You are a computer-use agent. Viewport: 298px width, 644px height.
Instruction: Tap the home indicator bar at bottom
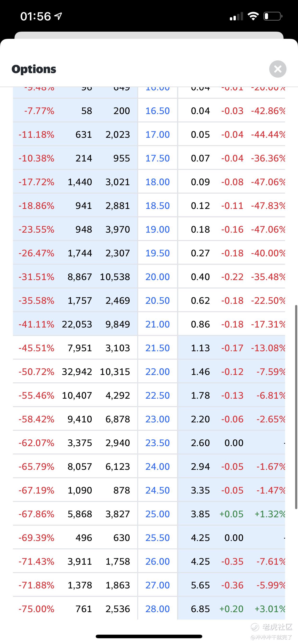pyautogui.click(x=149, y=636)
